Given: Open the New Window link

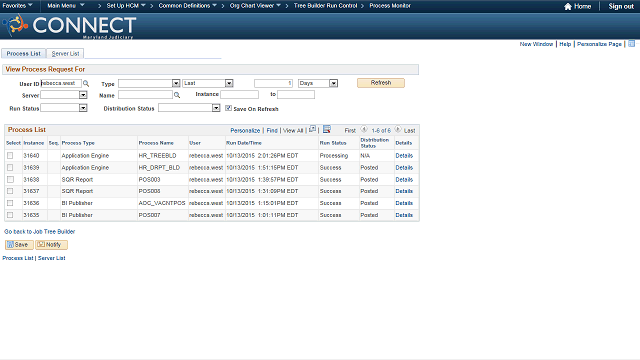Looking at the screenshot, I should [x=536, y=44].
